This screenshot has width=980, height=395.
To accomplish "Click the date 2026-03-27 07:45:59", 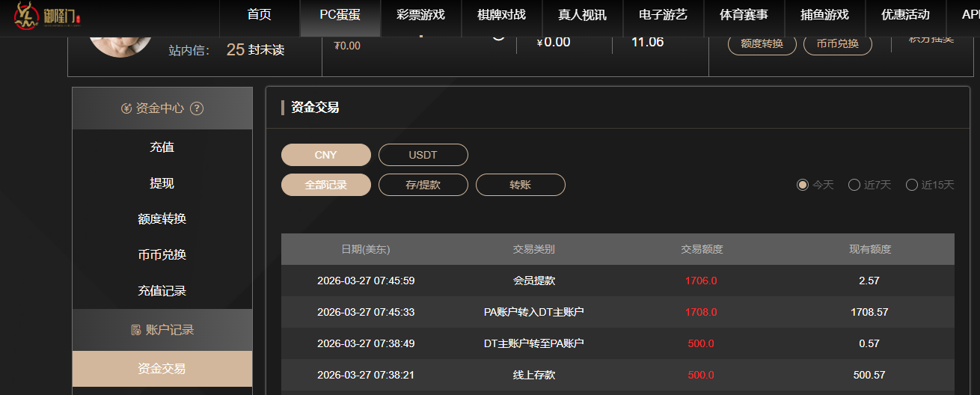I will [366, 281].
